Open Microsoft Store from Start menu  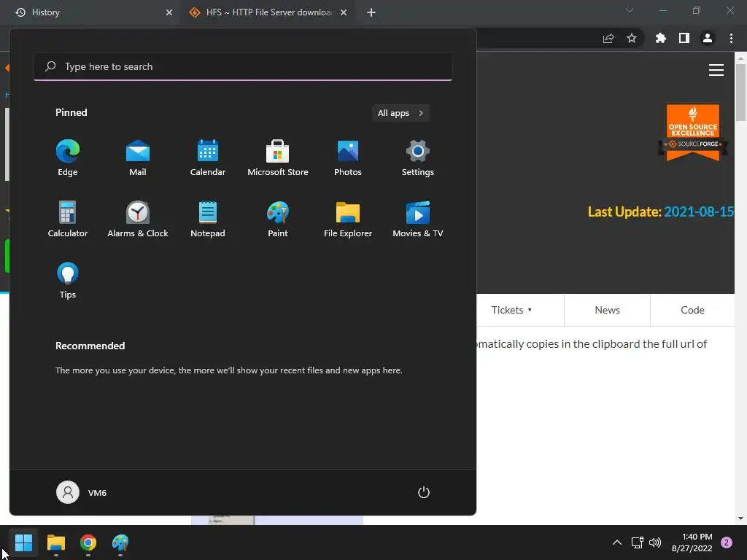click(278, 158)
